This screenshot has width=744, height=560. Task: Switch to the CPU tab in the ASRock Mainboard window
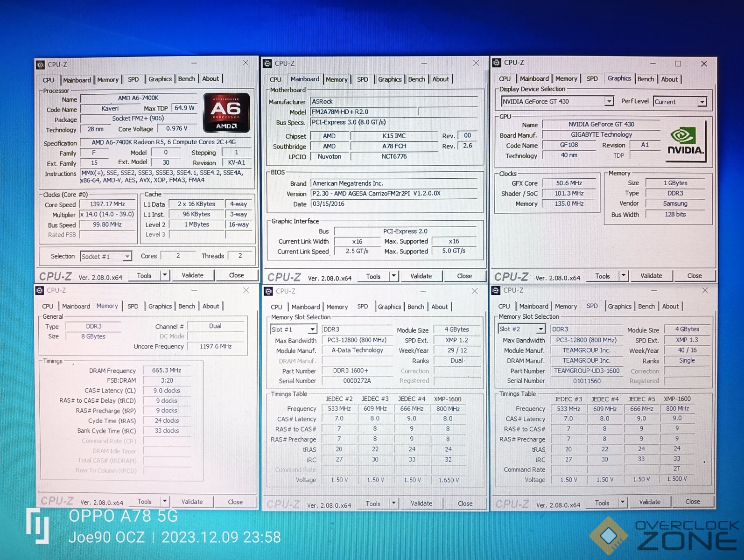point(275,79)
